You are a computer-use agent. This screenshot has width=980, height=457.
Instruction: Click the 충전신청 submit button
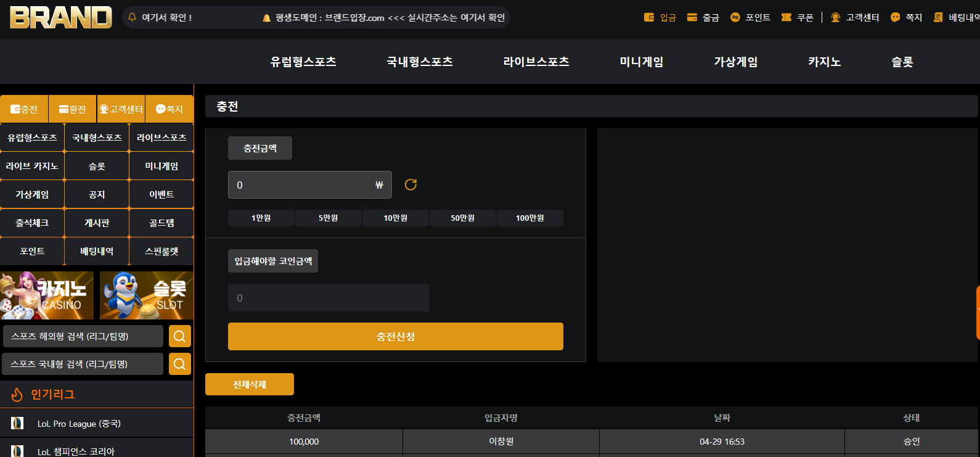point(396,337)
